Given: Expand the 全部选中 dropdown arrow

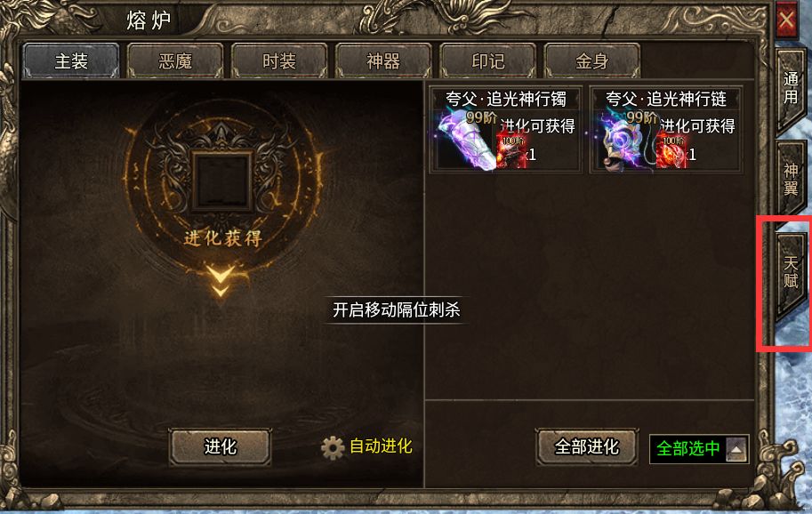Looking at the screenshot, I should [x=736, y=448].
